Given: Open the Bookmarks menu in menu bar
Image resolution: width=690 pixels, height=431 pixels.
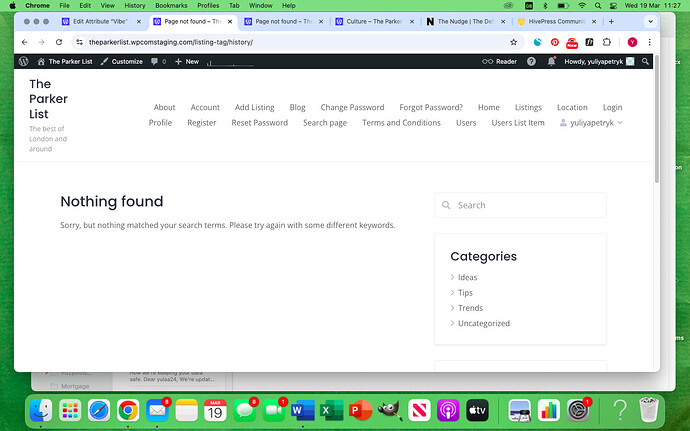Looking at the screenshot, I should point(171,6).
